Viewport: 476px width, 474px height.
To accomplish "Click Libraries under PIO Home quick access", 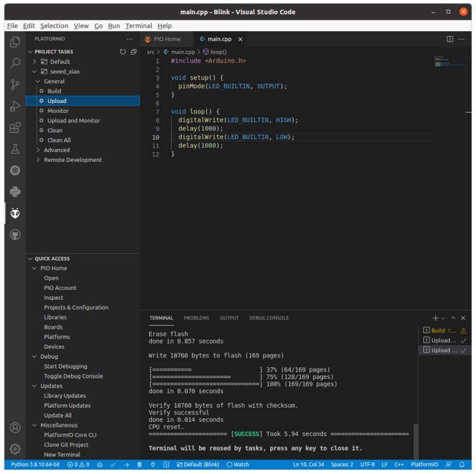I will (55, 317).
